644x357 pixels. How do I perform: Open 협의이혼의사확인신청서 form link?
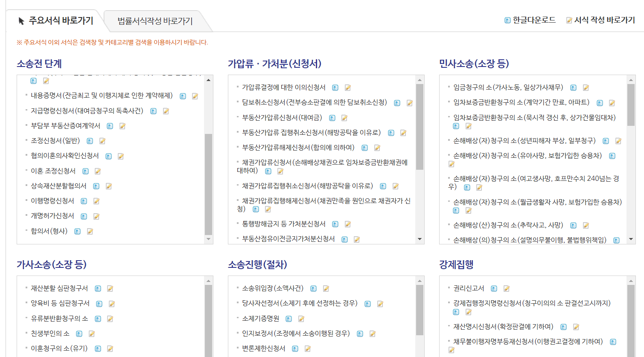(x=65, y=156)
